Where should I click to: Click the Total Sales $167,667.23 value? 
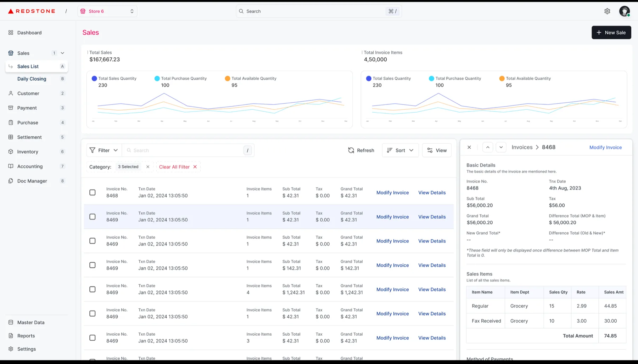click(x=105, y=59)
